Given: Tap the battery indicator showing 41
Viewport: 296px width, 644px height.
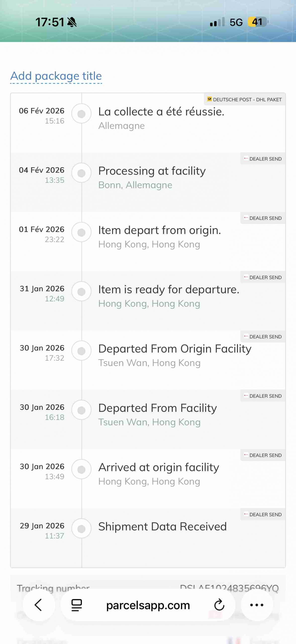Looking at the screenshot, I should [258, 22].
